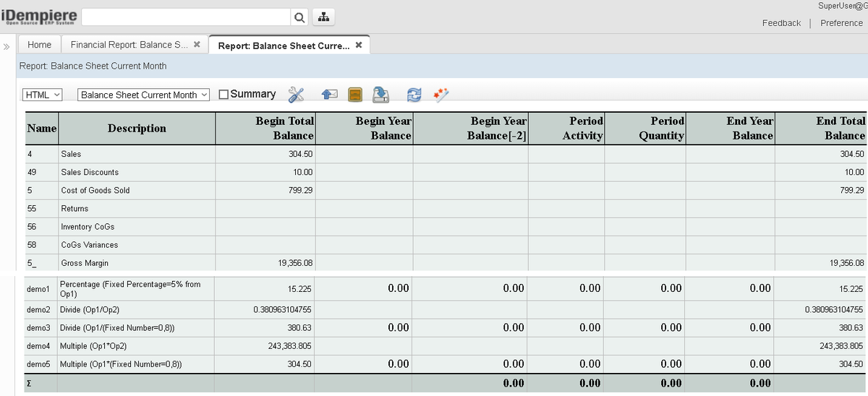Close the Financial Report: Balance Sheet tab
868x396 pixels.
tap(197, 45)
